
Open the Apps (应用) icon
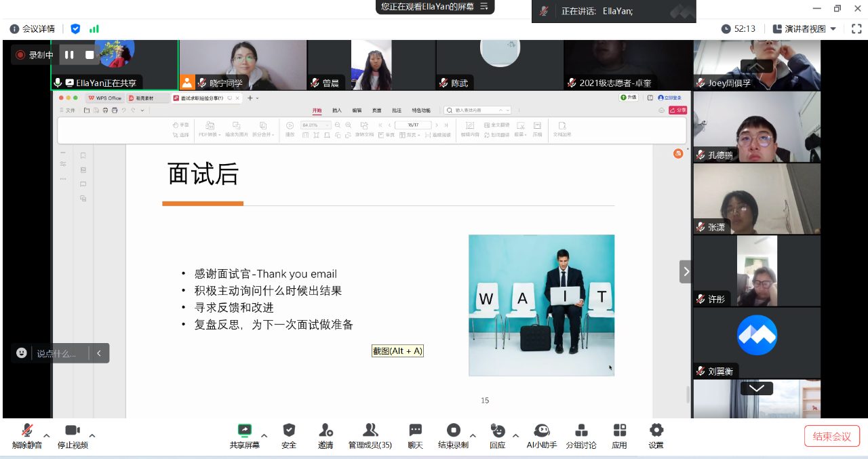tap(619, 431)
